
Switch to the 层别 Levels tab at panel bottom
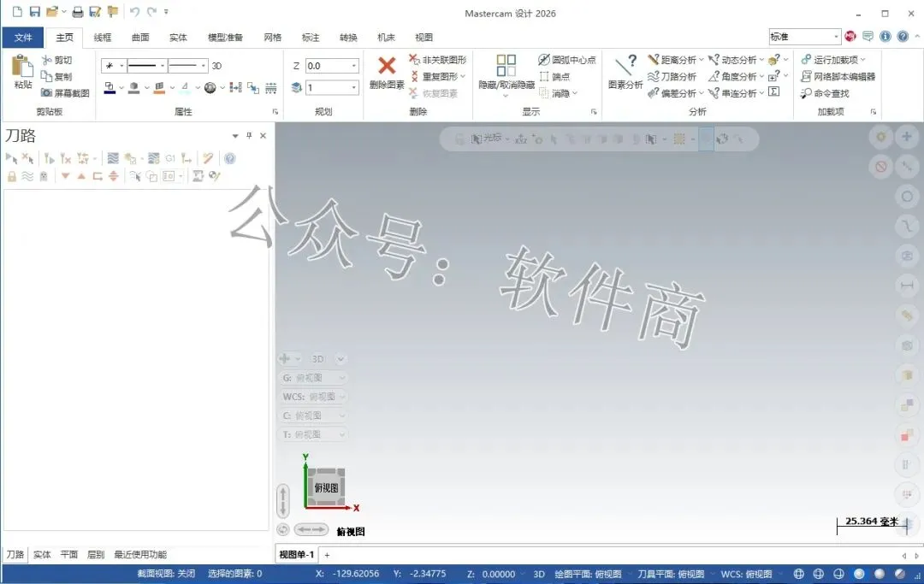[96, 555]
